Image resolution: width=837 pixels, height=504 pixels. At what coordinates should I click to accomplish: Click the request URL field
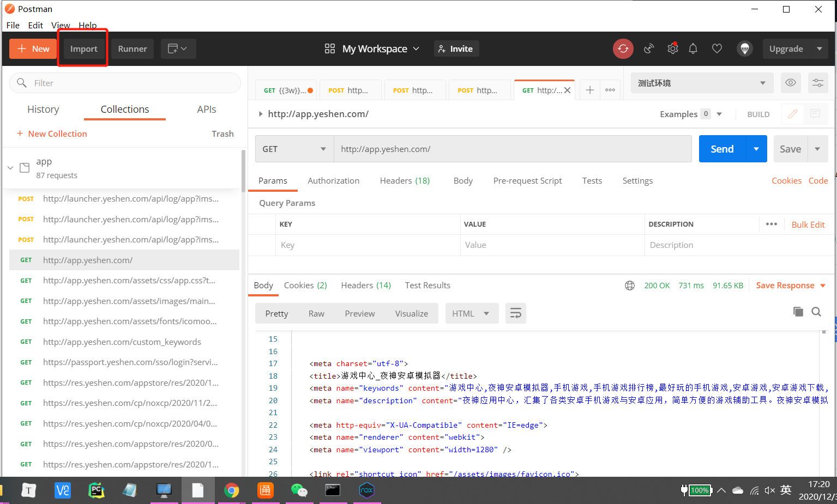click(x=513, y=149)
